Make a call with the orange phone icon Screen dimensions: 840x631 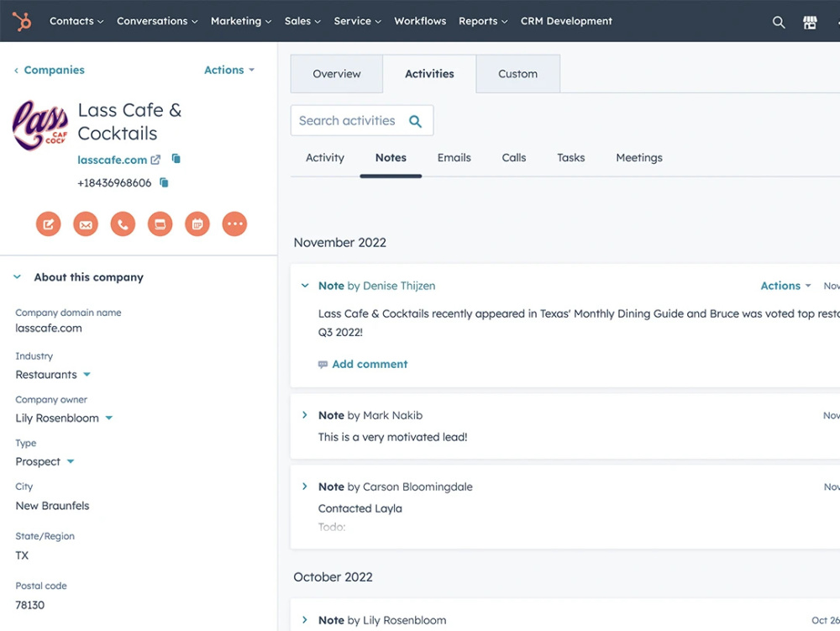[123, 223]
